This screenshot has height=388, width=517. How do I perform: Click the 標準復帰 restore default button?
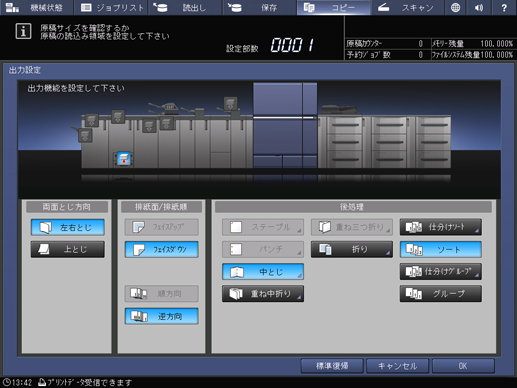[x=332, y=366]
